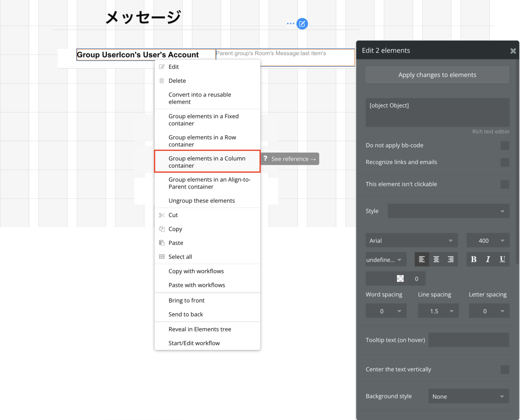
Task: Choose Start/Edit workflow
Action: [207, 343]
